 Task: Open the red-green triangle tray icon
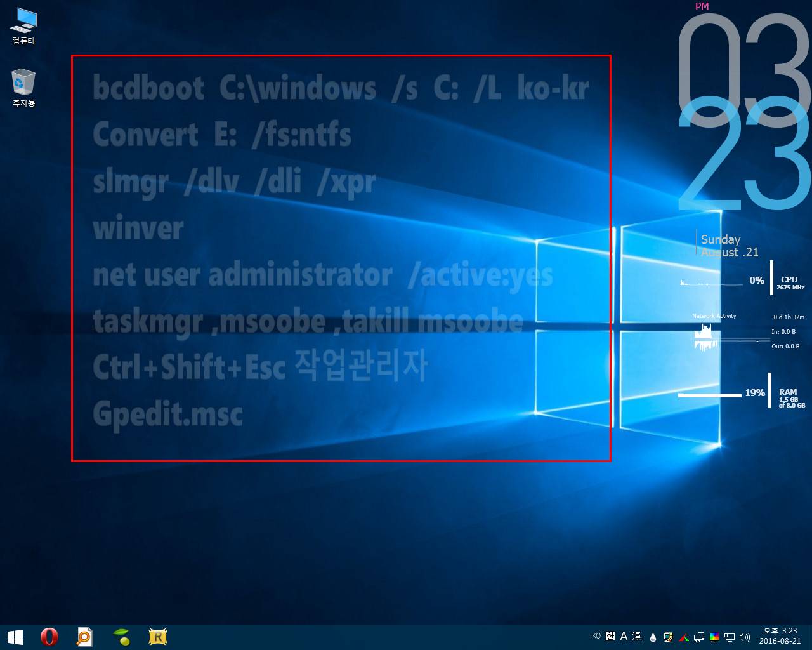(683, 637)
